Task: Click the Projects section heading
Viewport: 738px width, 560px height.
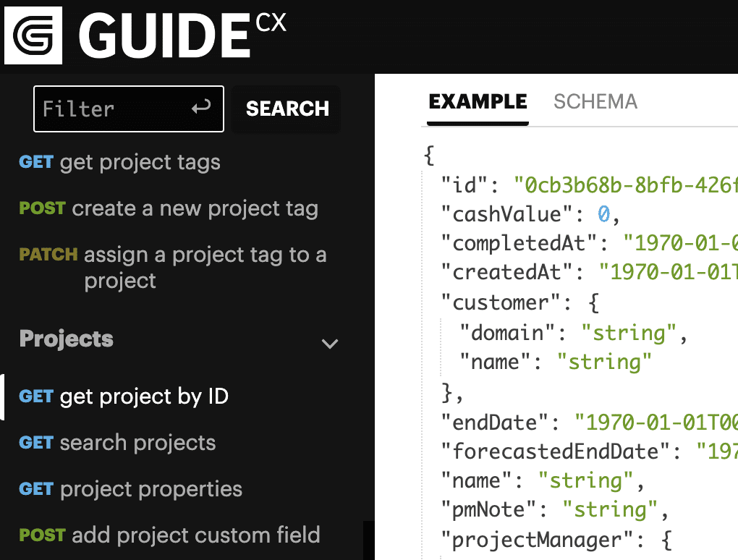Action: [x=67, y=339]
